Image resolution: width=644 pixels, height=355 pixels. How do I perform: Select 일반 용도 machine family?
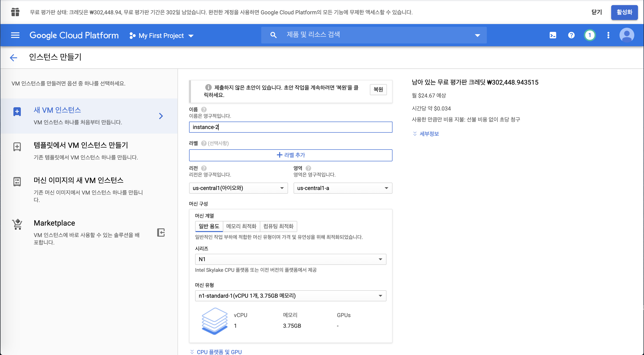point(209,226)
